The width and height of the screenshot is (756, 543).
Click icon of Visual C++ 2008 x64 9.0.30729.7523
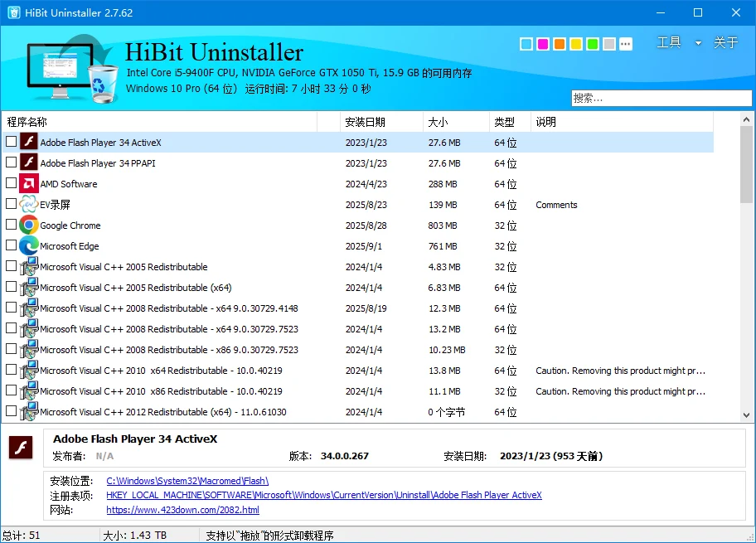pos(29,329)
